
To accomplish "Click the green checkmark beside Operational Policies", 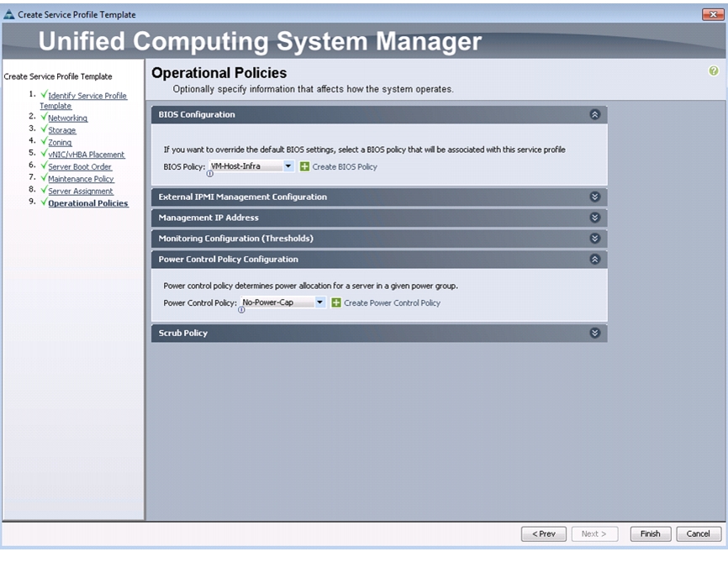I will point(44,202).
